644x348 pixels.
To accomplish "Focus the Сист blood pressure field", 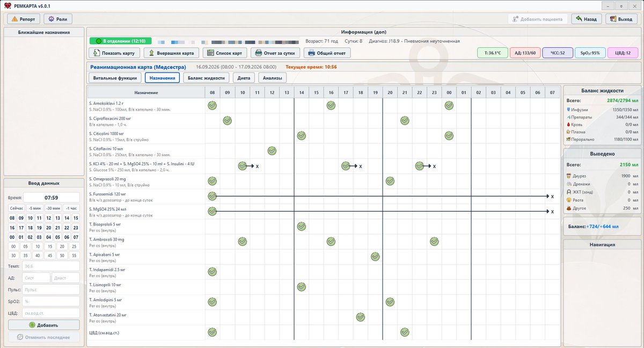I will (35, 278).
